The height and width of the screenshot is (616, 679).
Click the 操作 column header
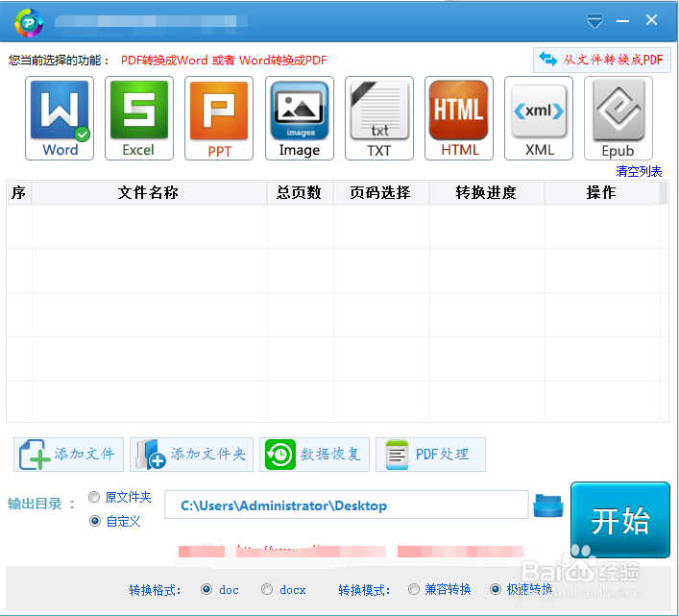(x=602, y=193)
